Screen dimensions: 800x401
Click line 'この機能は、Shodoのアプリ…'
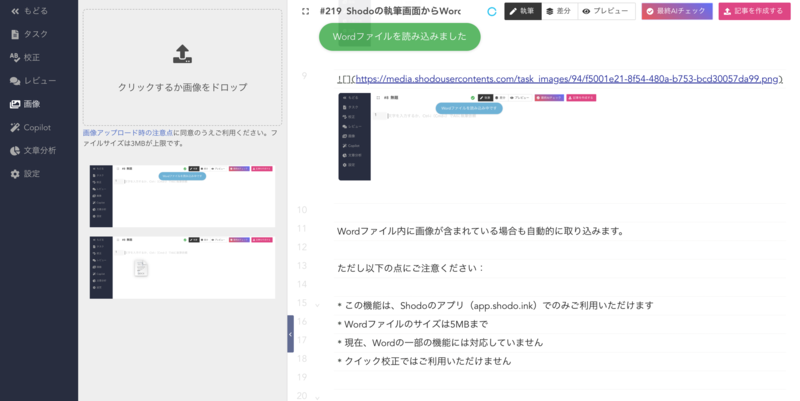[x=495, y=306]
